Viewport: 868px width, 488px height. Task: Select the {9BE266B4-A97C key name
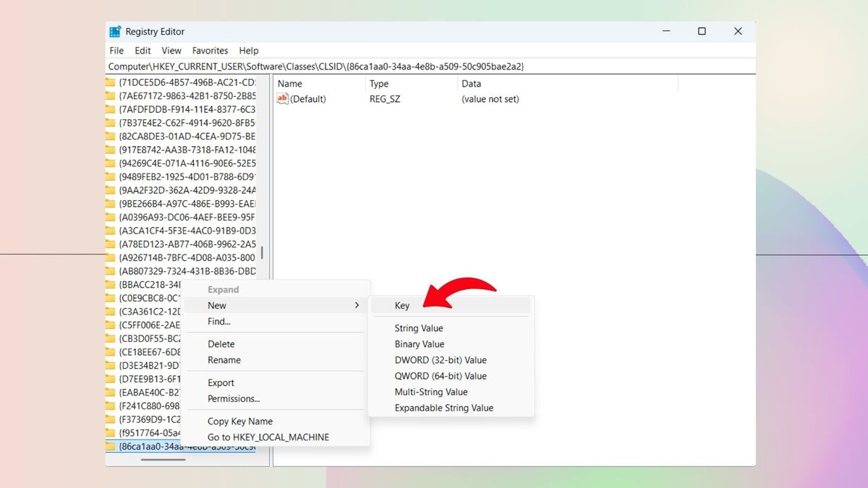(187, 204)
